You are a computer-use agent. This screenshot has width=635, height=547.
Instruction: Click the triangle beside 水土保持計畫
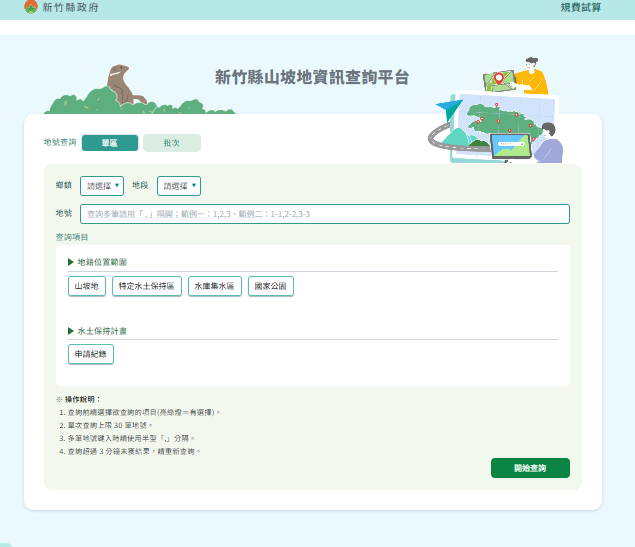click(71, 330)
